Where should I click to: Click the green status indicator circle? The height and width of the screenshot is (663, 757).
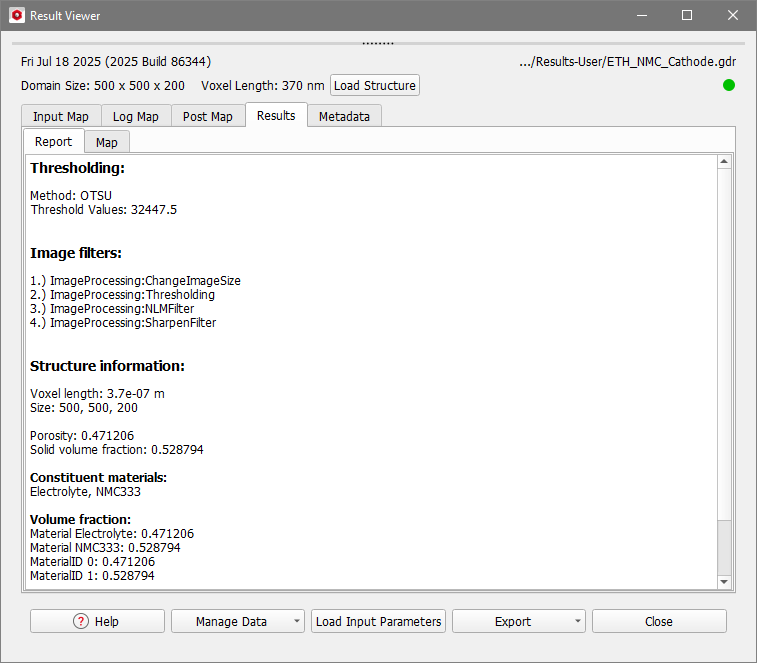click(729, 85)
